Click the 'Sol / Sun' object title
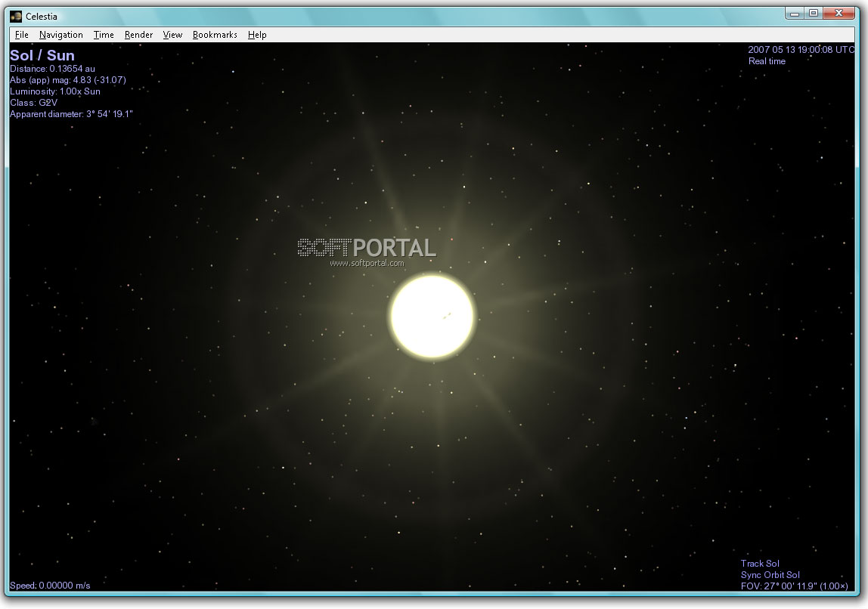This screenshot has width=868, height=609. 42,55
